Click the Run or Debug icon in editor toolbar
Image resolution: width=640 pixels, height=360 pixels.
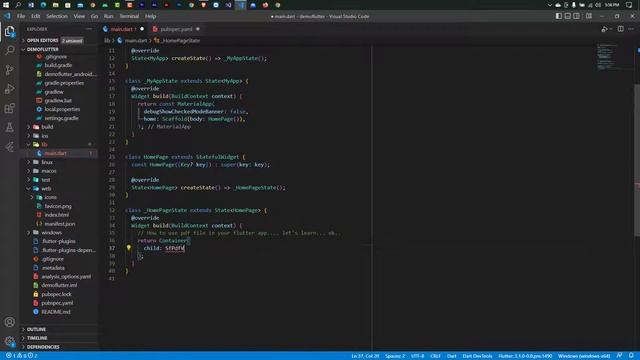(x=604, y=29)
